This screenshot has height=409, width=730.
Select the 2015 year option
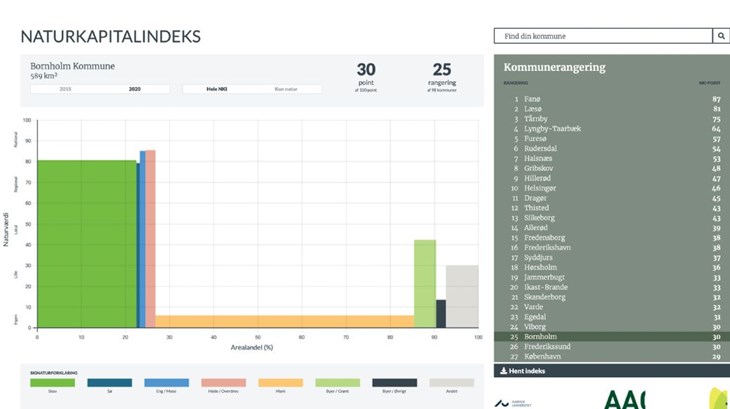coord(66,89)
